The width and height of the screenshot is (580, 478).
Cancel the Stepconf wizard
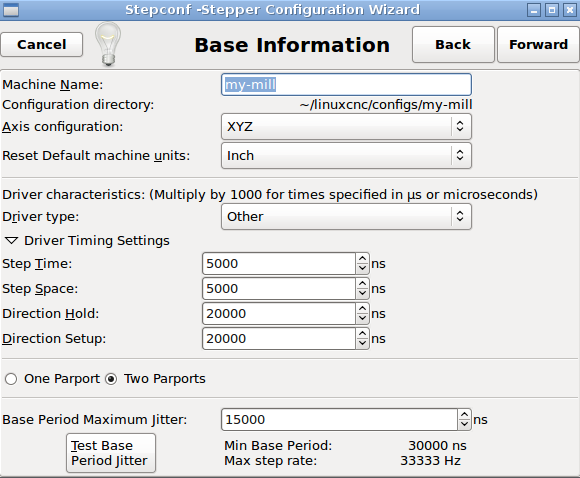41,44
